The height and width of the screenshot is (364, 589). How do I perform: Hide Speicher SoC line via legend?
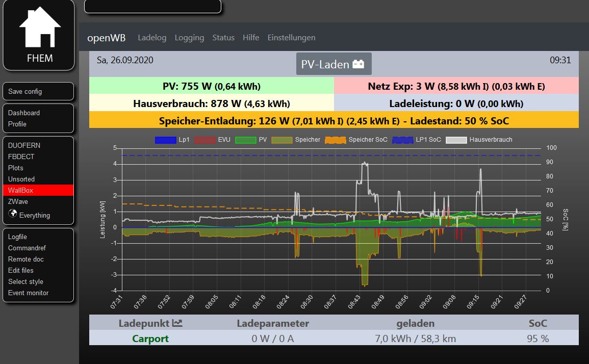[357, 140]
